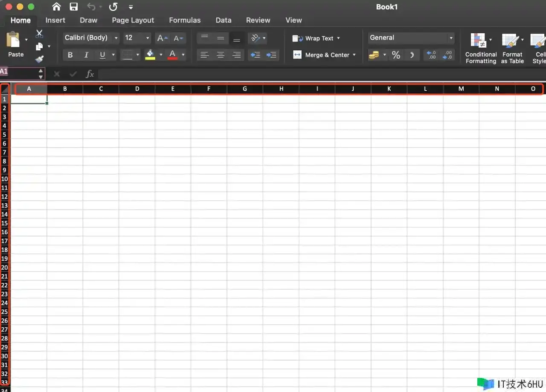
Task: Click the Center text alignment icon
Action: (221, 55)
